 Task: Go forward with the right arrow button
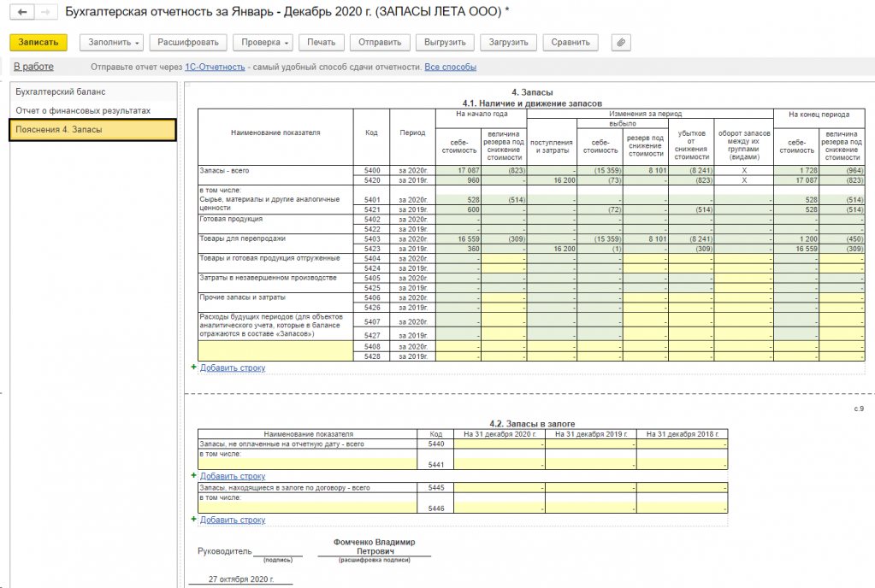click(x=45, y=11)
